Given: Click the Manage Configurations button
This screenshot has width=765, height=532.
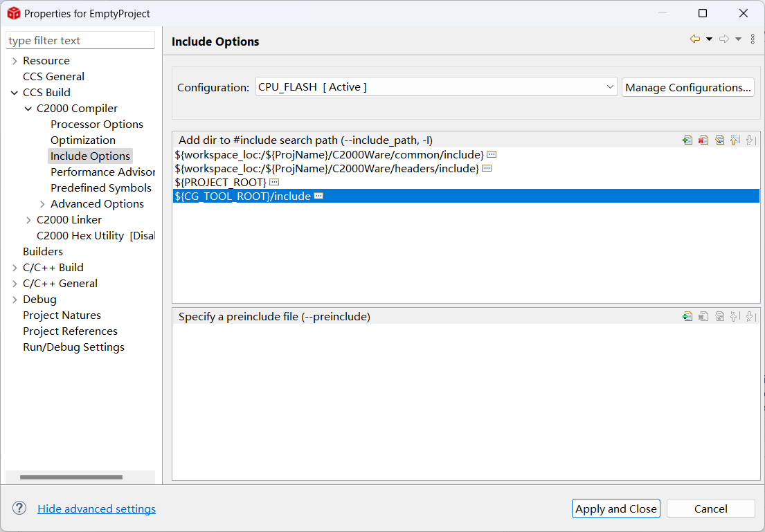Looking at the screenshot, I should [687, 87].
